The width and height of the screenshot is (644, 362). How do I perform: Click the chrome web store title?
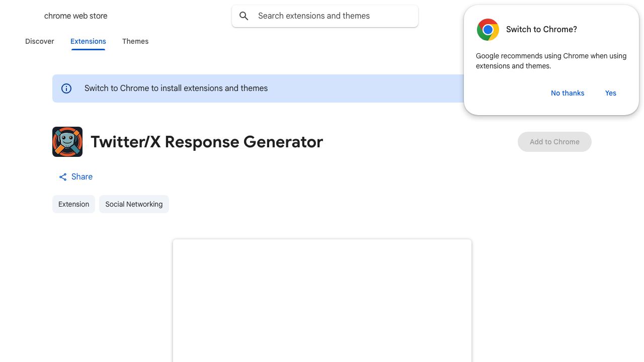tap(76, 16)
